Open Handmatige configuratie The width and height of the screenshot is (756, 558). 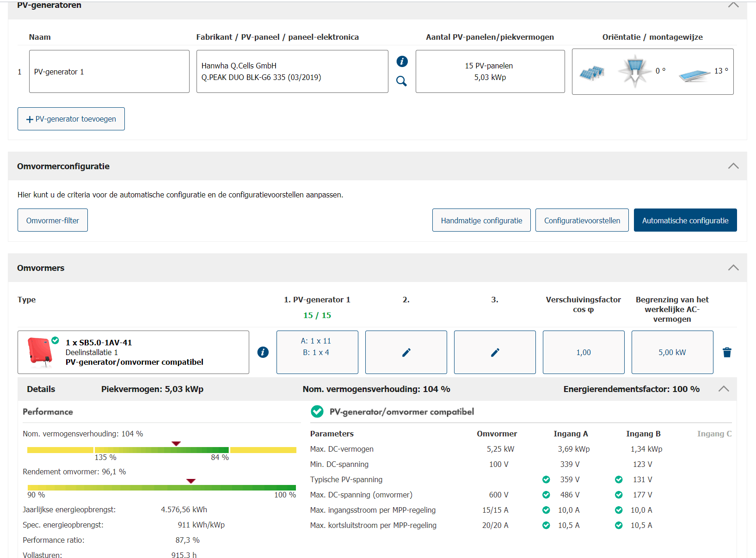[481, 221]
